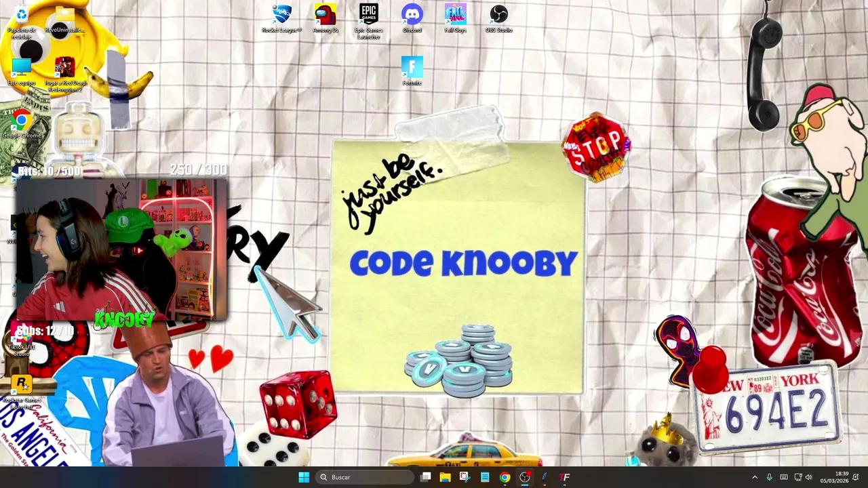868x488 pixels.
Task: Open the Epic Games Launcher desktop icon
Action: point(368,22)
